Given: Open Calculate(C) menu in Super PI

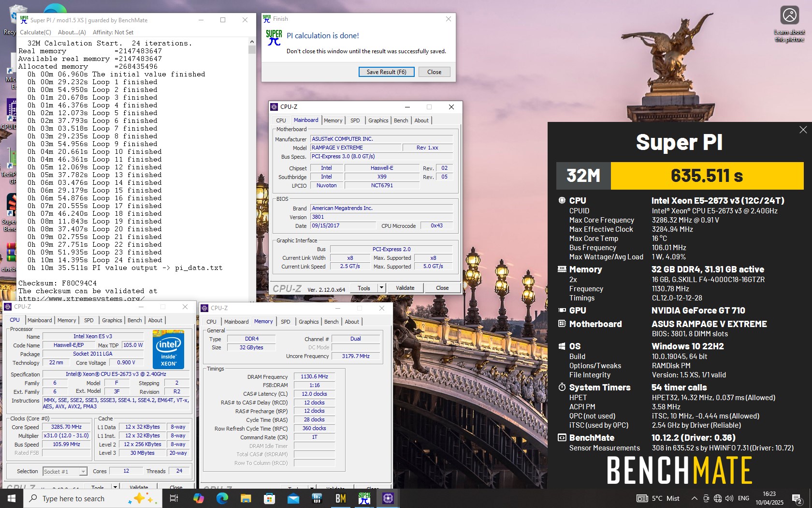Looking at the screenshot, I should tap(35, 32).
